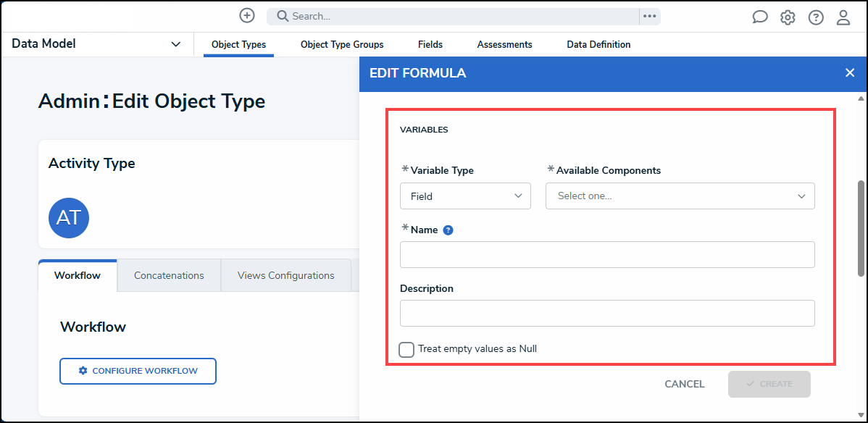Open the admin settings gear icon
The width and height of the screenshot is (868, 423).
click(788, 17)
